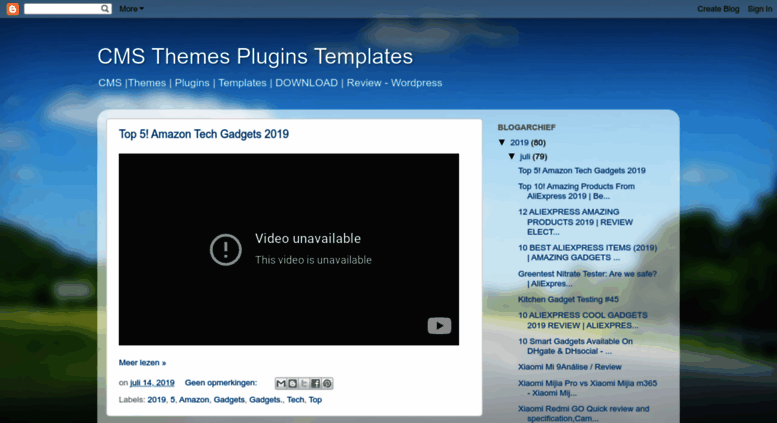Viewport: 777px width, 423px height.
Task: Open archive link Top 5! Amazon Tech Gadgets 2019
Action: click(582, 170)
